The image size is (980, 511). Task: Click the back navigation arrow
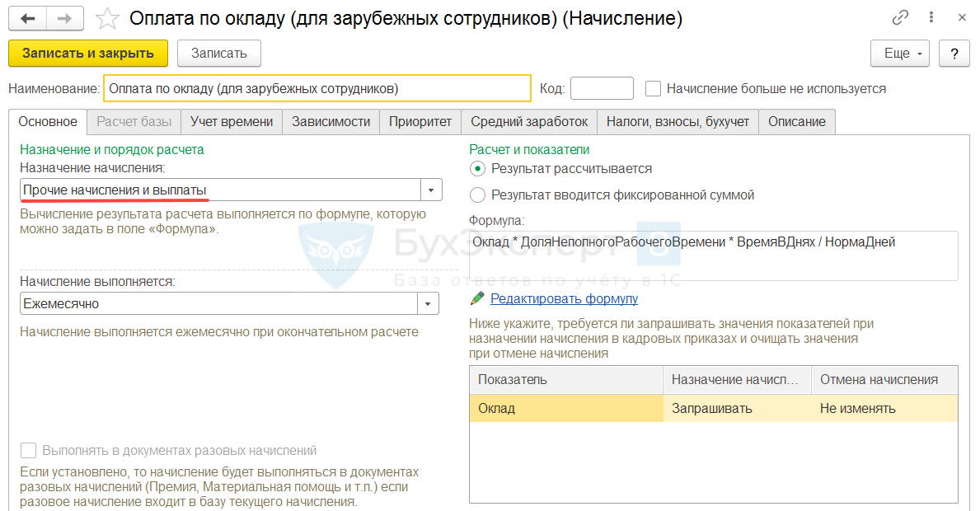(28, 18)
